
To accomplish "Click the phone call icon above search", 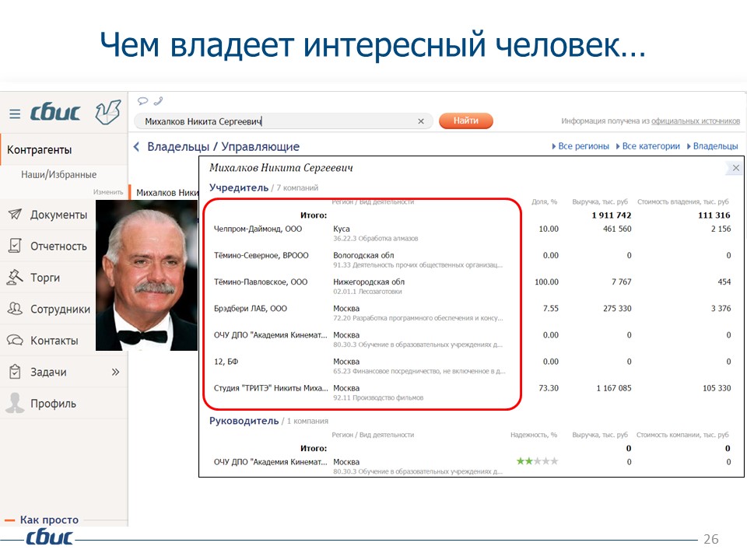I will [159, 101].
